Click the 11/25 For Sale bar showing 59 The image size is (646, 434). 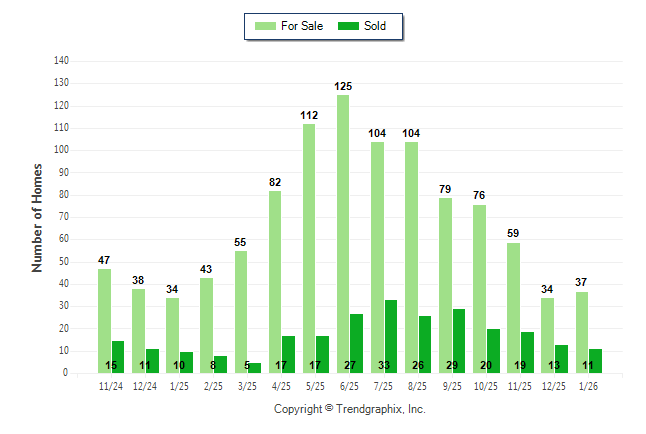coord(513,307)
